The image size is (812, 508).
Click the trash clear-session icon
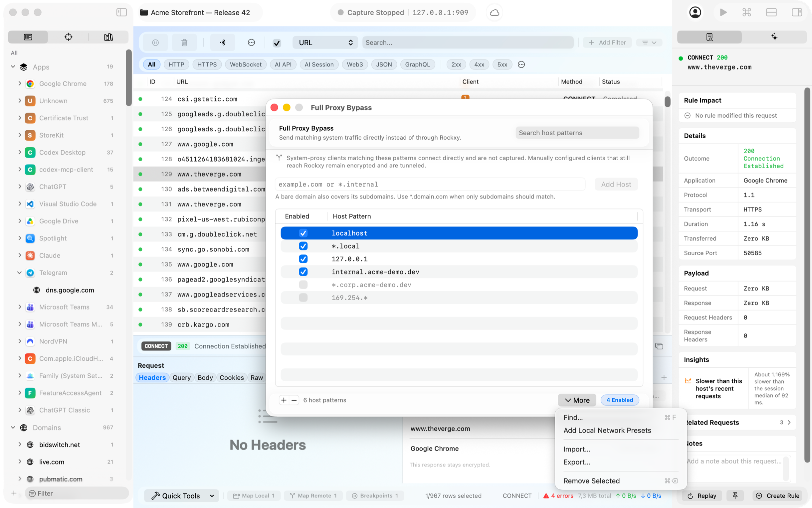184,43
